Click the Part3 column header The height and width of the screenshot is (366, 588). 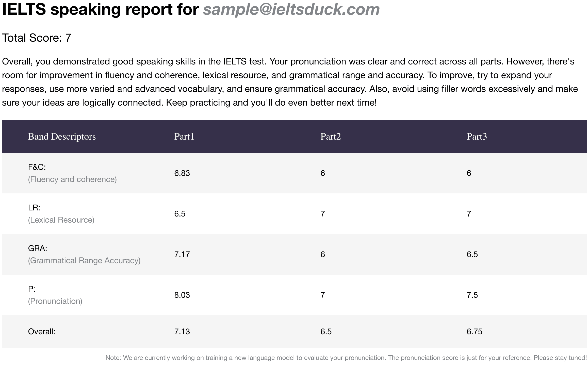pyautogui.click(x=477, y=137)
